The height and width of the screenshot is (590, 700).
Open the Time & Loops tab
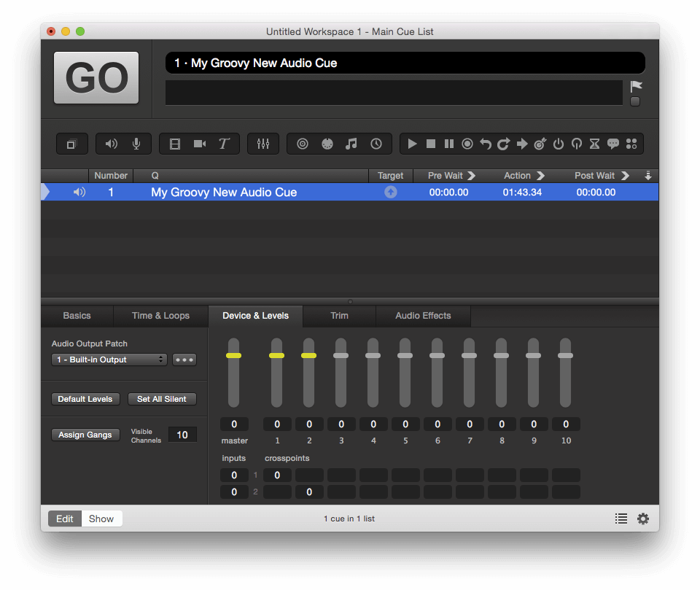(160, 316)
